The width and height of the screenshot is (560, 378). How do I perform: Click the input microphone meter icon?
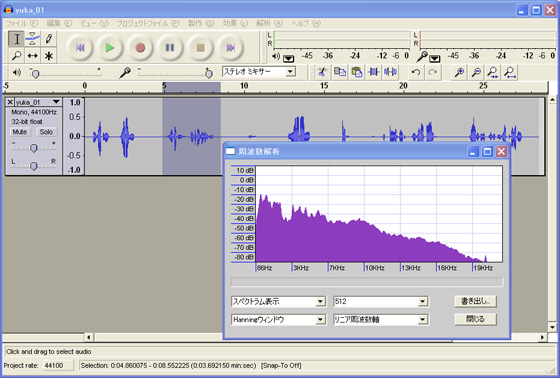422,56
